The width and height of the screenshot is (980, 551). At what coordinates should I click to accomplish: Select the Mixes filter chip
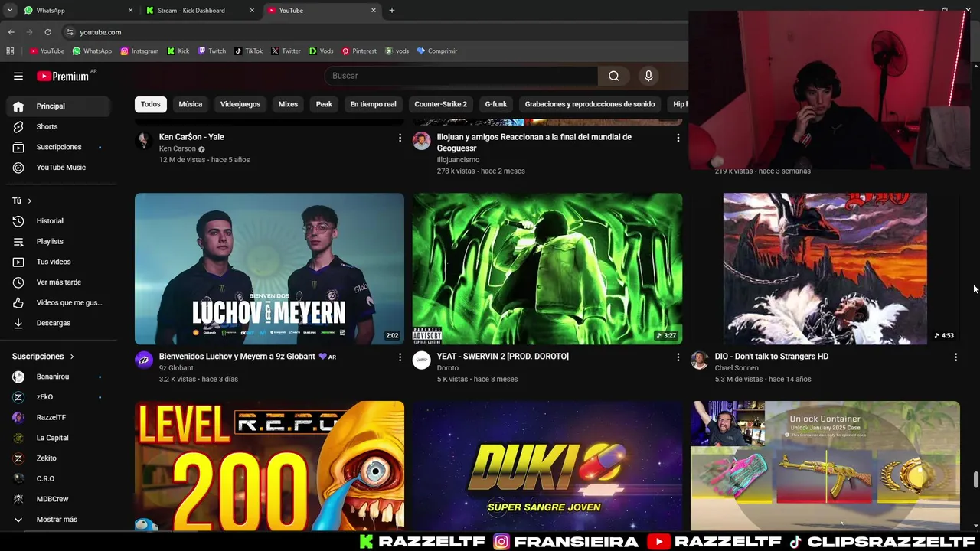pos(288,104)
